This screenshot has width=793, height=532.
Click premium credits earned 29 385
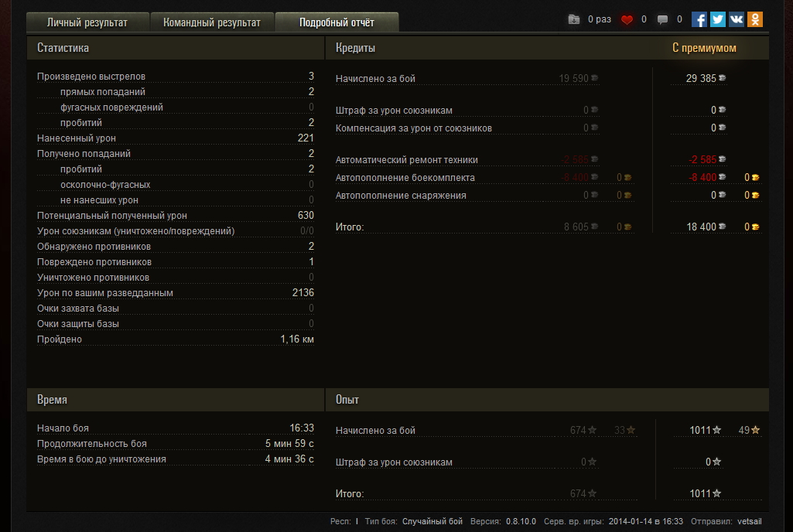pos(701,78)
